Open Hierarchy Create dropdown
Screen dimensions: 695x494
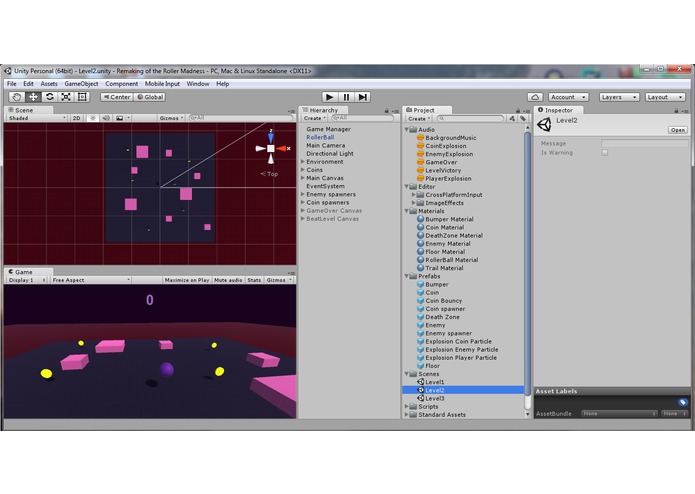[314, 118]
